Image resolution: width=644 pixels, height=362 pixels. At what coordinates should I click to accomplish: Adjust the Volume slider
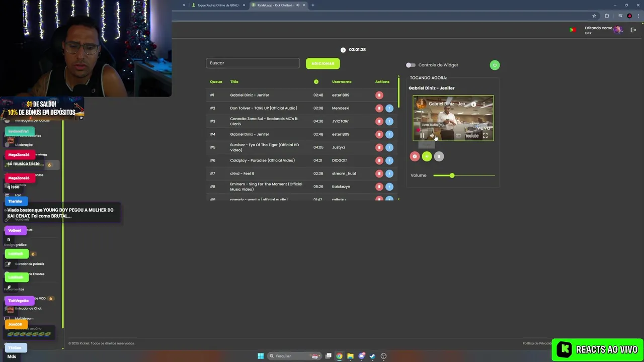pyautogui.click(x=464, y=175)
